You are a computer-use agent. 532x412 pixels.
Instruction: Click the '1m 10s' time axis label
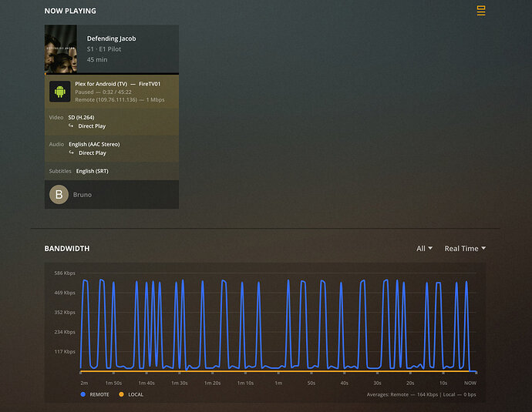click(x=245, y=383)
